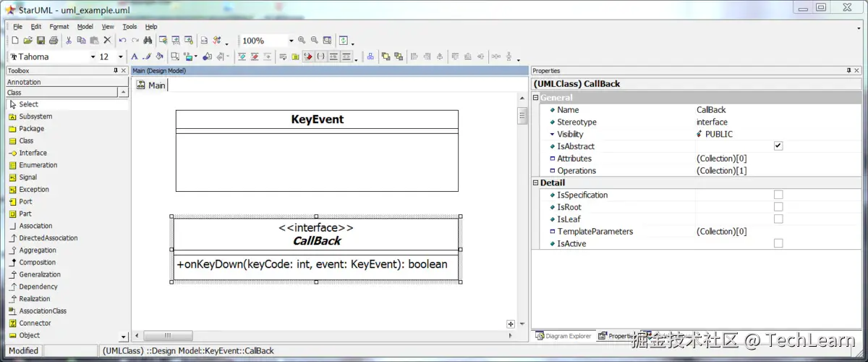The image size is (868, 362).
Task: Click the Operations (Collection)[1] value
Action: pyautogui.click(x=721, y=171)
